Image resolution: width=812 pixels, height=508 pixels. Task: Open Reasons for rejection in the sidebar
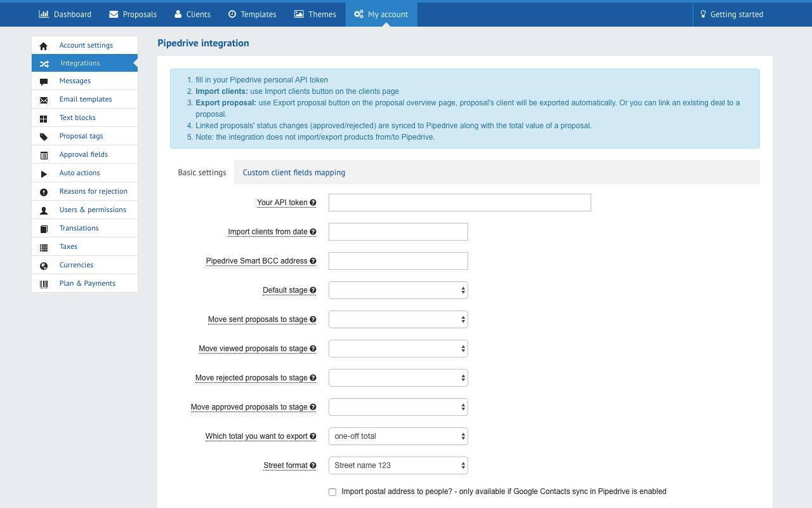click(84, 191)
